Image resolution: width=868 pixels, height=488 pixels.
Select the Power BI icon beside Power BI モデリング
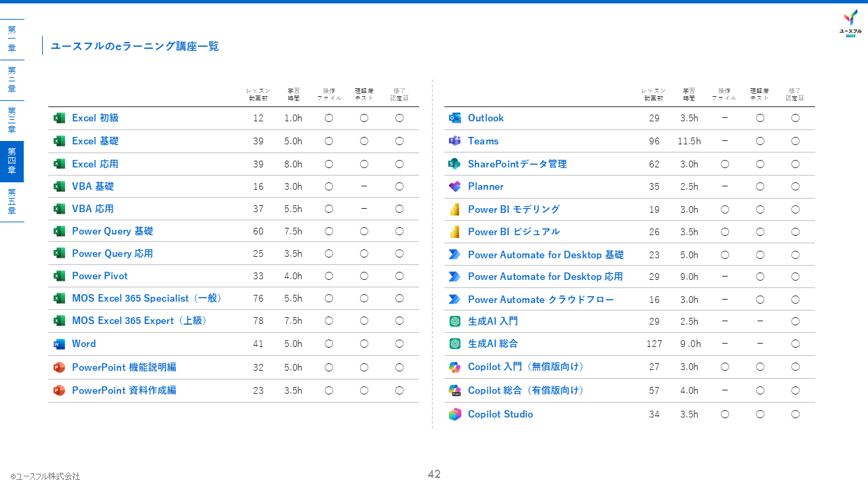click(454, 209)
